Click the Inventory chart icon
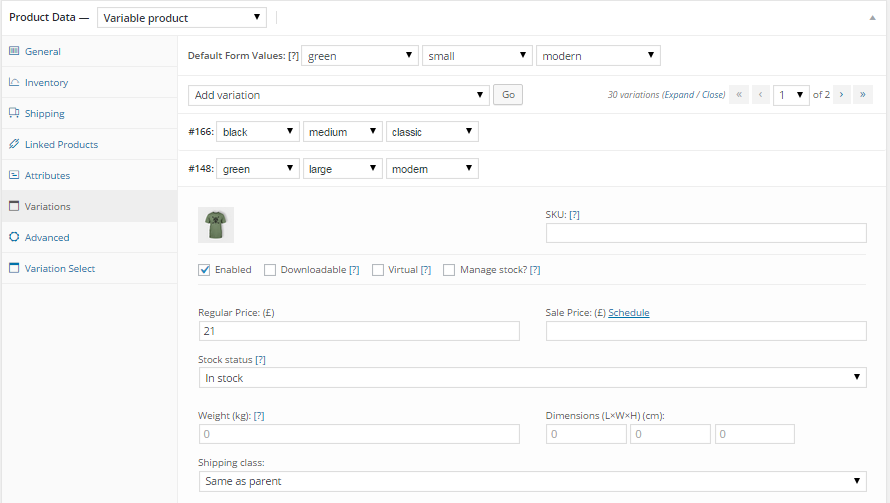The width and height of the screenshot is (890, 503). click(x=14, y=82)
